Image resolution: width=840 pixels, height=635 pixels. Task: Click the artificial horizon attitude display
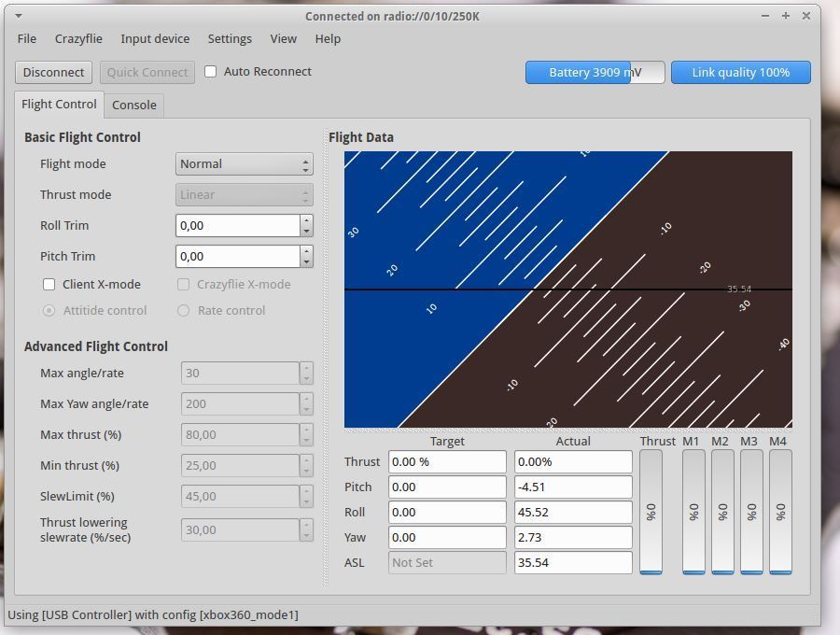[567, 289]
